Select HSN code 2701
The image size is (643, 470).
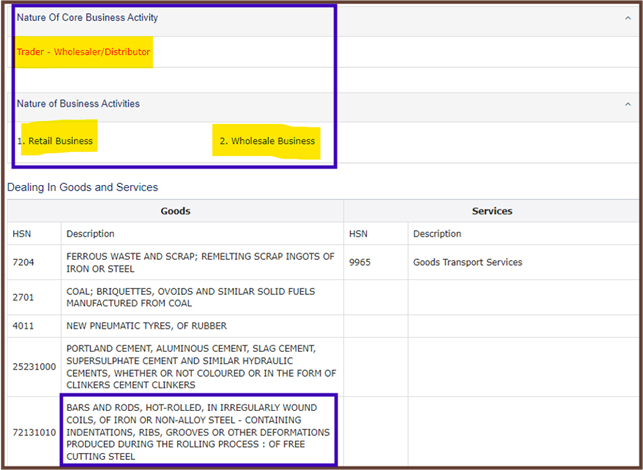23,297
